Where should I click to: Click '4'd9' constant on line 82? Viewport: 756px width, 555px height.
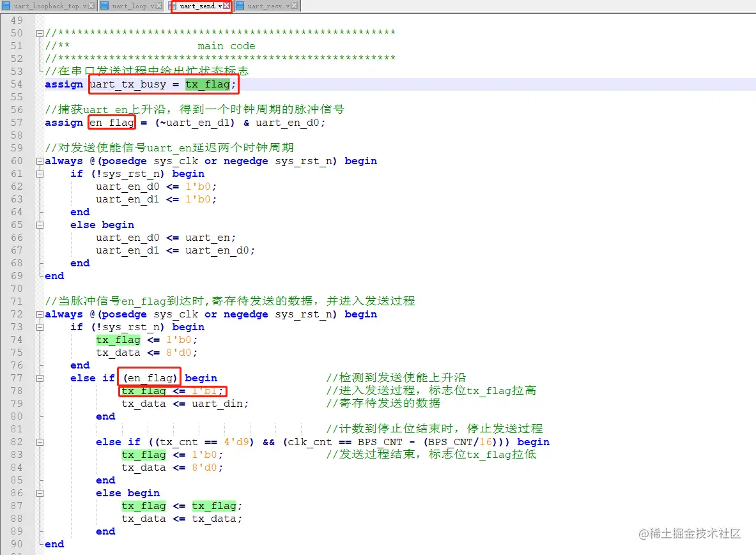click(236, 442)
